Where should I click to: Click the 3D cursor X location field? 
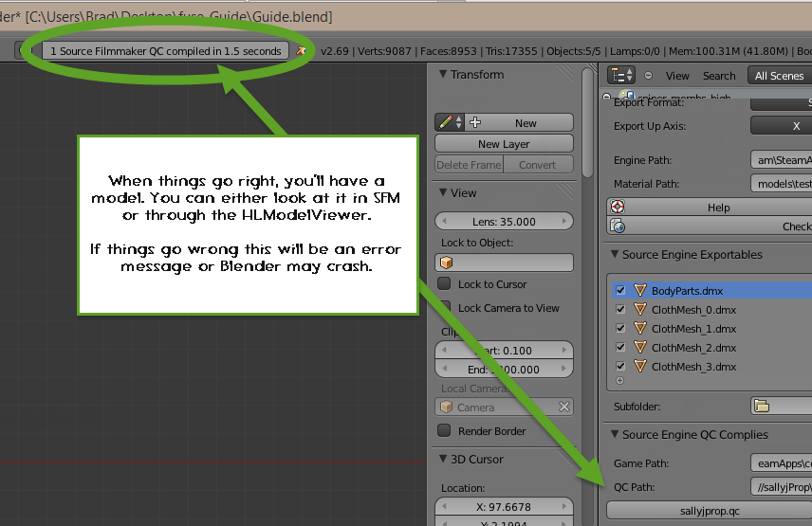click(504, 507)
